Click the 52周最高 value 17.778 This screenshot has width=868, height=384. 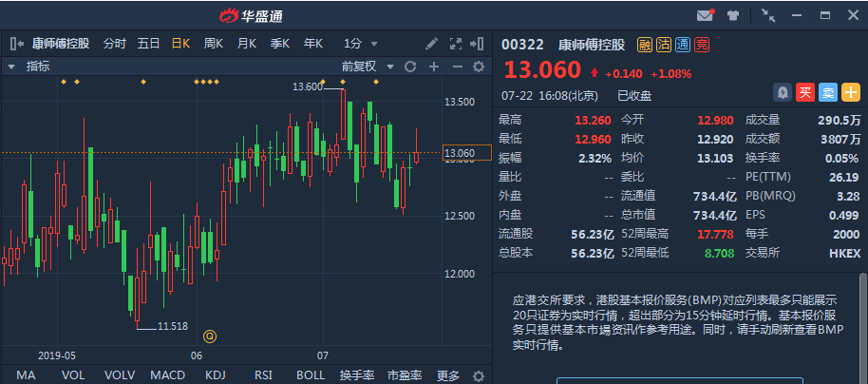click(716, 234)
